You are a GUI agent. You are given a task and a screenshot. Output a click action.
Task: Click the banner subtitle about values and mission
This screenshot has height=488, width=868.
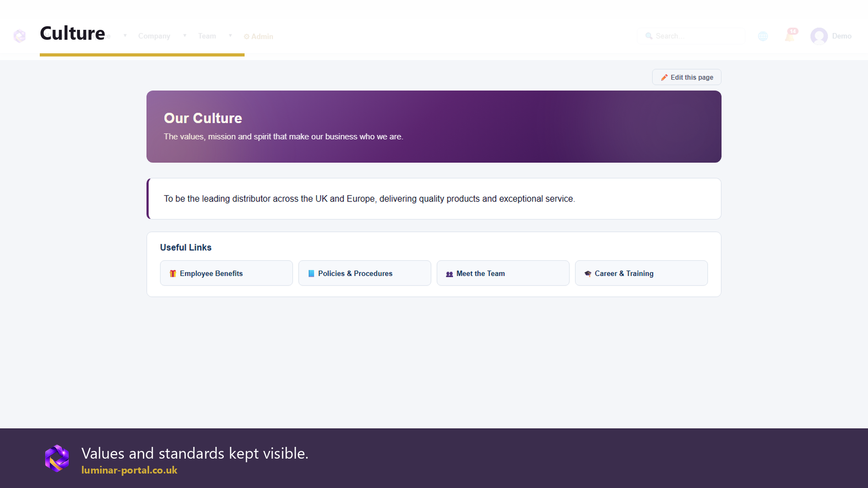pos(283,137)
